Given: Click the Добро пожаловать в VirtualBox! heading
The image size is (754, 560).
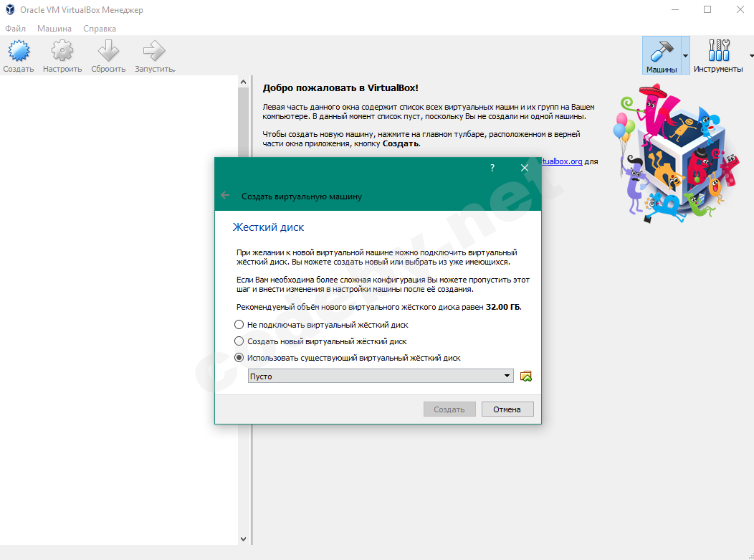Looking at the screenshot, I should 340,88.
